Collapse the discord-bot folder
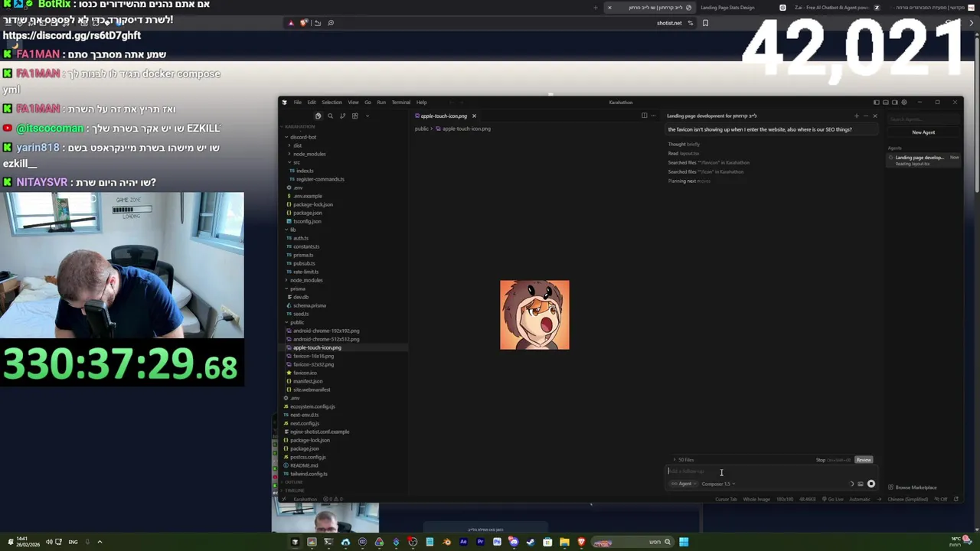The height and width of the screenshot is (551, 980). 304,137
